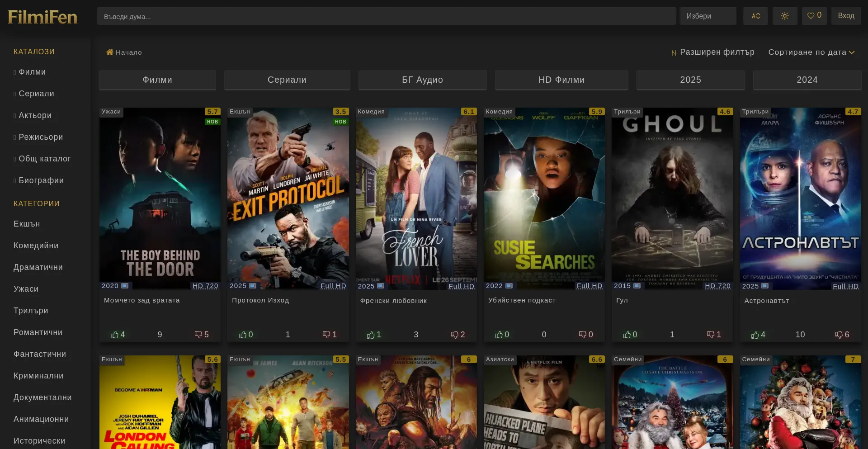Click the trailer icon on Гул card
The image size is (868, 449).
coord(637,286)
